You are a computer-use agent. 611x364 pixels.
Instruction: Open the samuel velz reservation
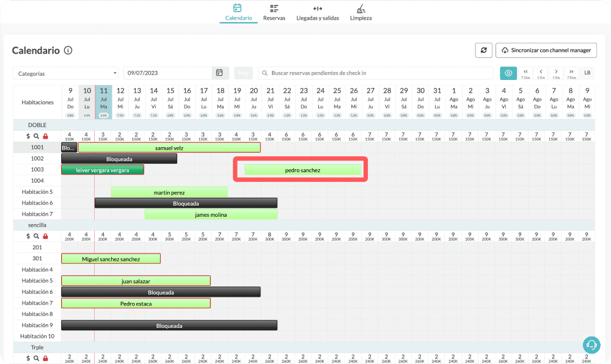click(x=169, y=148)
